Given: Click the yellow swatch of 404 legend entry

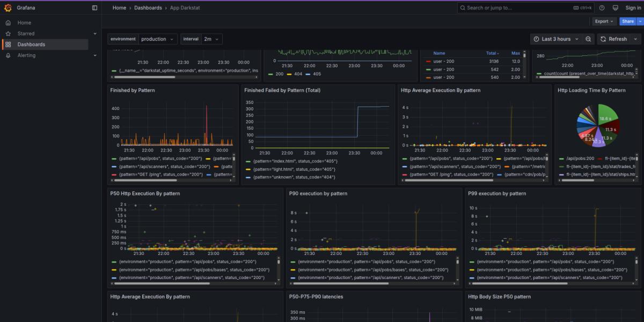Looking at the screenshot, I should coord(289,74).
